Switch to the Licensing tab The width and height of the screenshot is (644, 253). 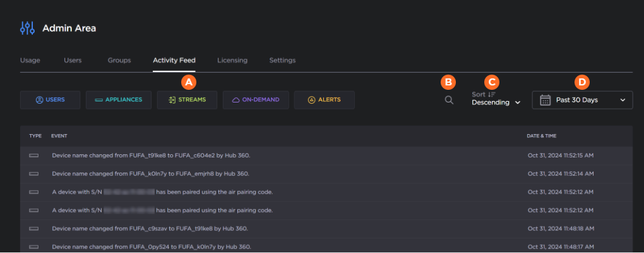coord(232,61)
